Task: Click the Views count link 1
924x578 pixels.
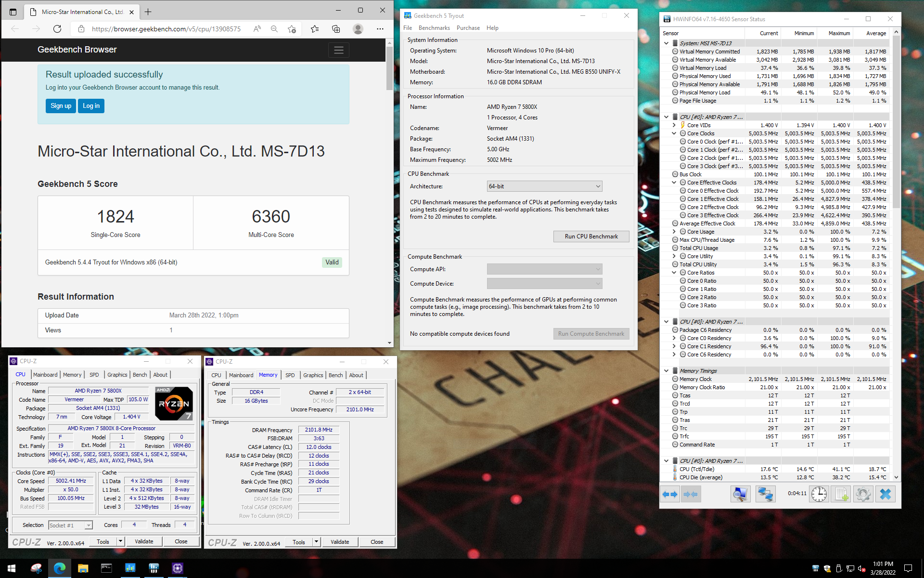Action: pos(171,330)
